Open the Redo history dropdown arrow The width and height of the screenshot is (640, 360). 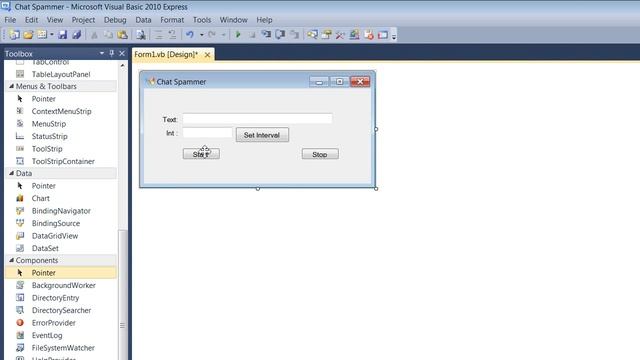pyautogui.click(x=223, y=35)
